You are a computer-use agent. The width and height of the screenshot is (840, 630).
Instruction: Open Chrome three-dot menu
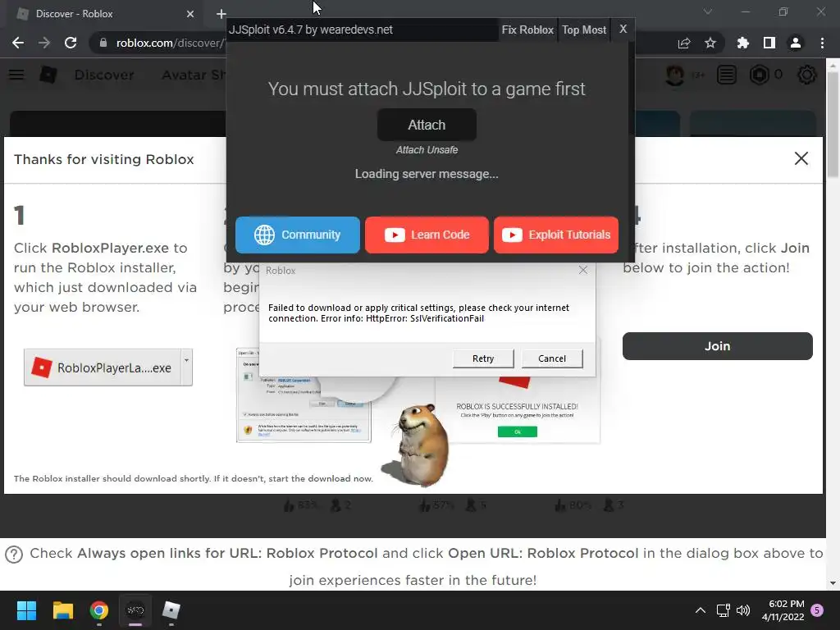[822, 43]
